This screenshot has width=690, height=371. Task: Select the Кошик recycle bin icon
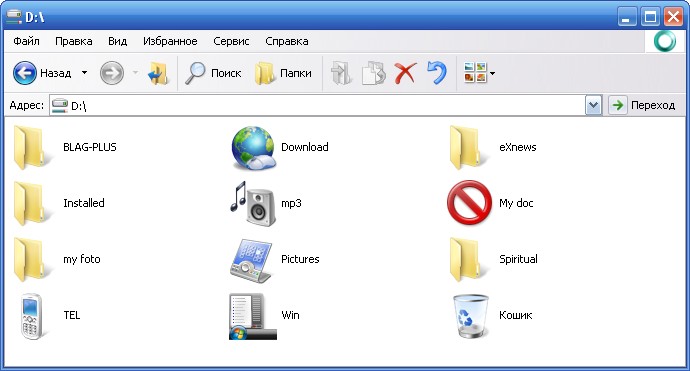click(470, 316)
